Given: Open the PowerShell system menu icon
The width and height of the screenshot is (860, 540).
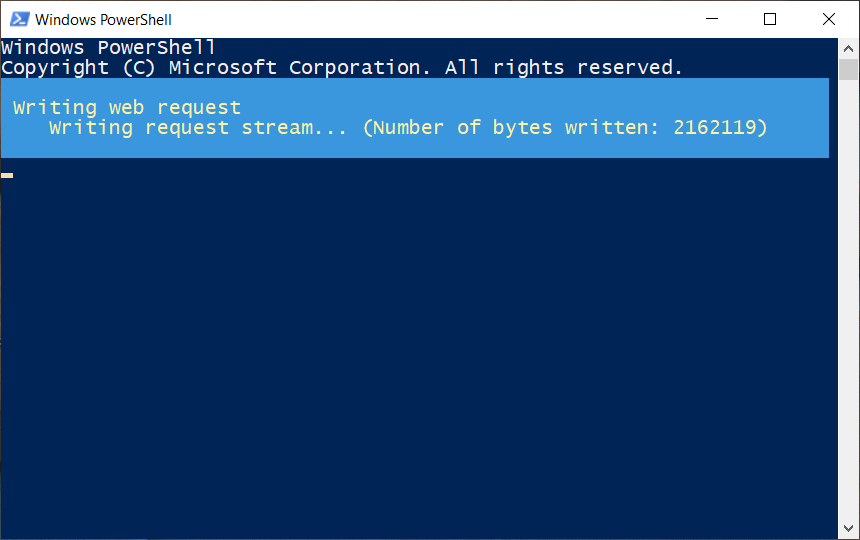Looking at the screenshot, I should 19,19.
